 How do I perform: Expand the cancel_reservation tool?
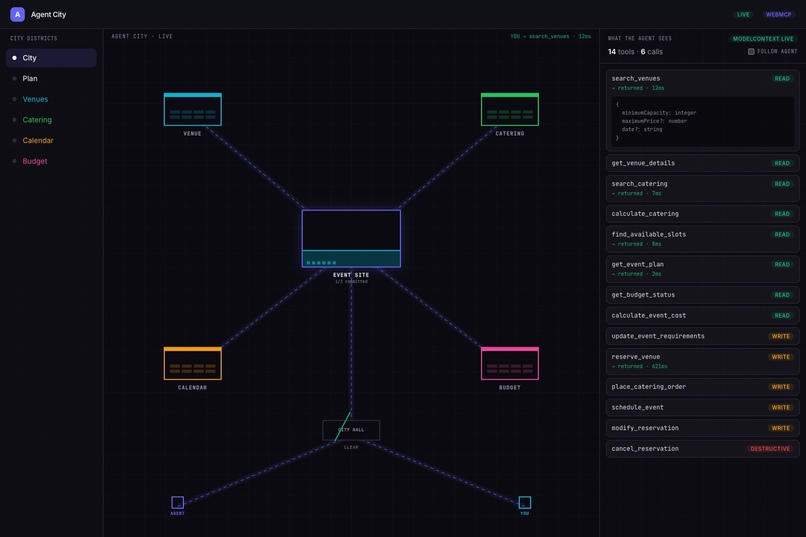[702, 449]
